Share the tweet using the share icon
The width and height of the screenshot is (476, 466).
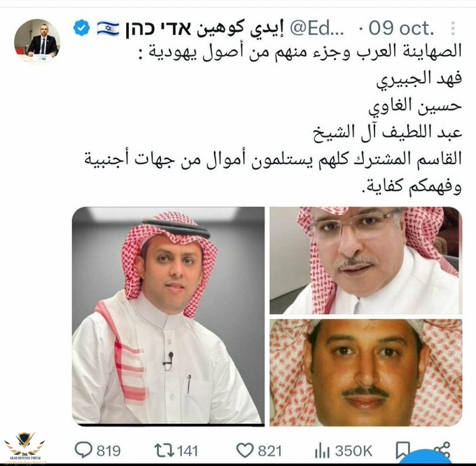coord(444,450)
